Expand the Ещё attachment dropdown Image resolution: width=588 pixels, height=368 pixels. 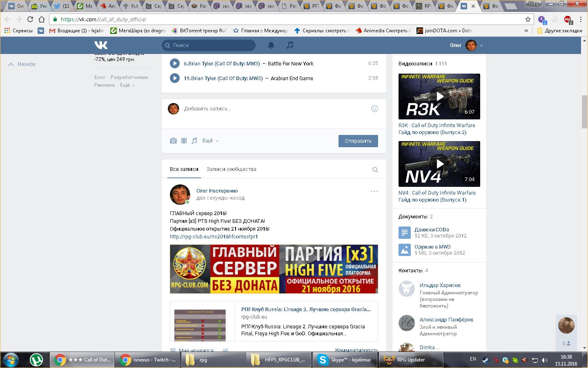(x=211, y=141)
